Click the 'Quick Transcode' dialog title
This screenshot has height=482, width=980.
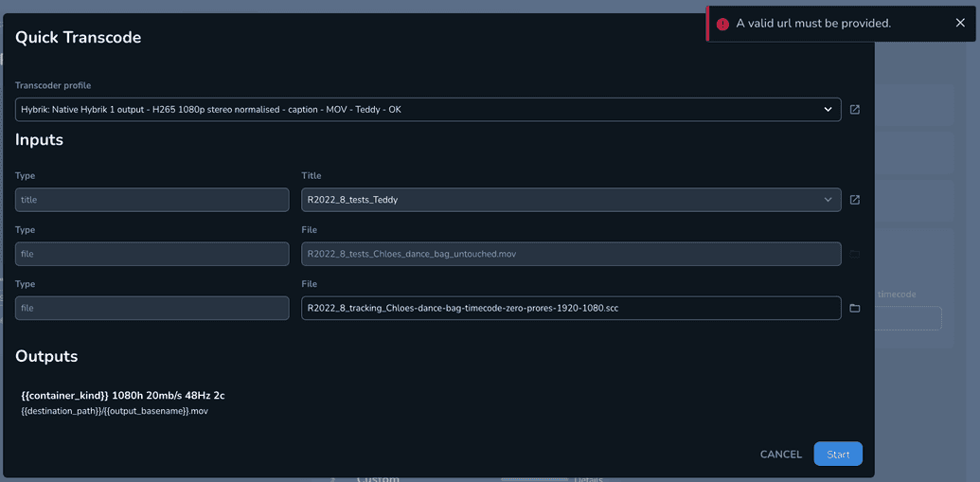click(x=79, y=38)
